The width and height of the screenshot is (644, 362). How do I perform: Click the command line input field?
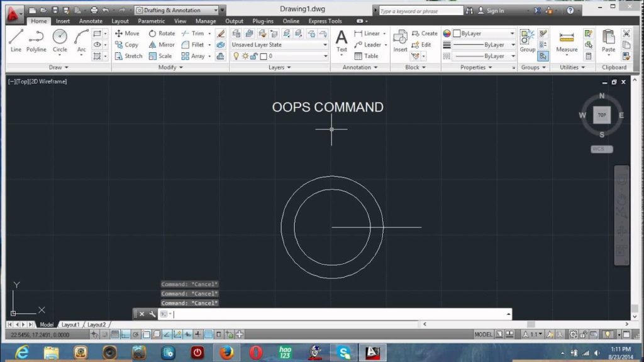[x=340, y=314]
